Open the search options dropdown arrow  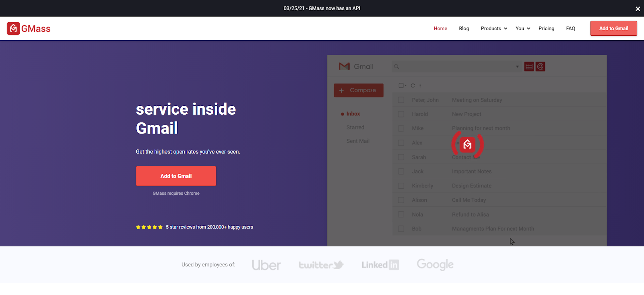(517, 67)
